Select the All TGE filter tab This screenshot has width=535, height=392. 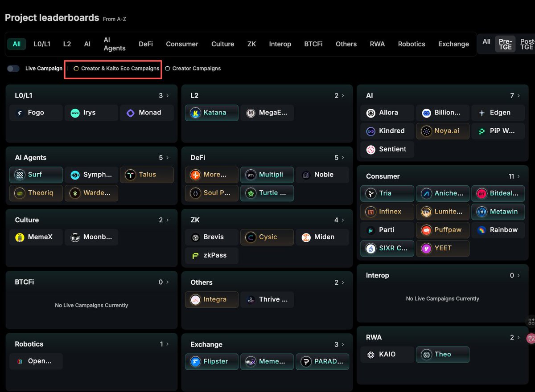click(486, 41)
